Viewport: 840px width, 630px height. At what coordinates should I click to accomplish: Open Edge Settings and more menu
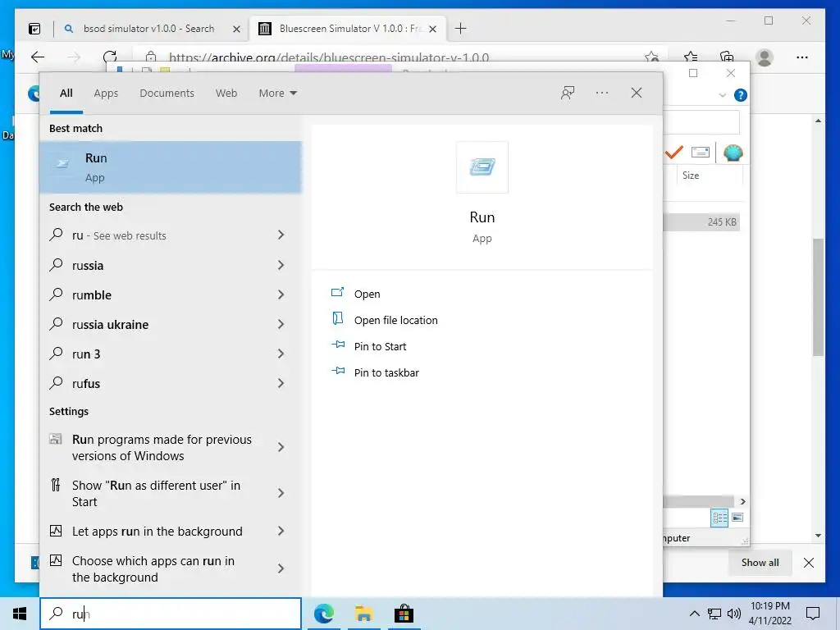click(x=801, y=57)
